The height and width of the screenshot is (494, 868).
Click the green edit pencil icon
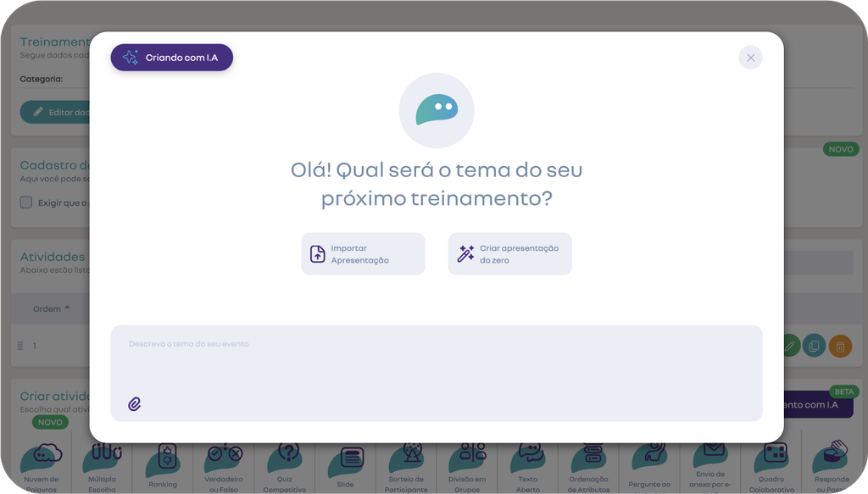[791, 347]
